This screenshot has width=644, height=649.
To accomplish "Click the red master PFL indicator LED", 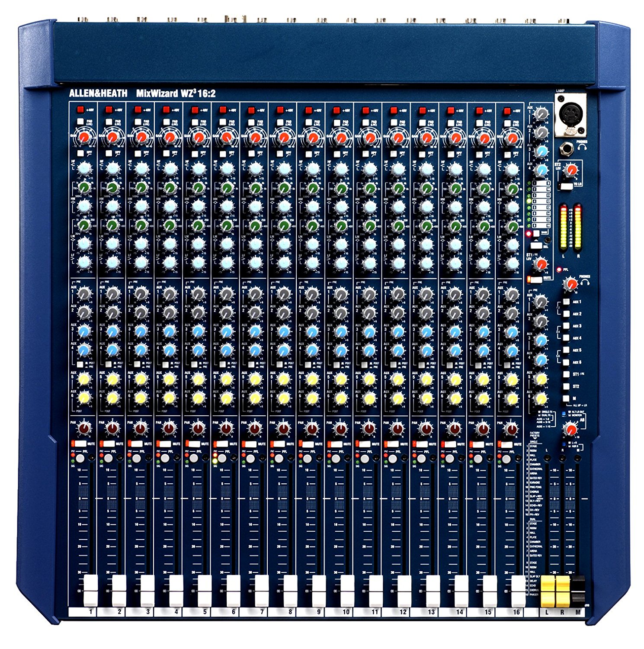I will coord(559,270).
